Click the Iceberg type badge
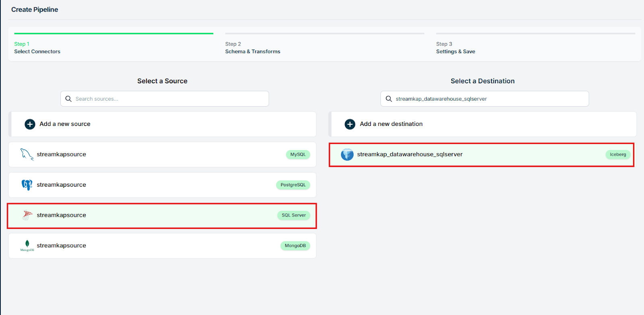The height and width of the screenshot is (315, 644). 618,154
